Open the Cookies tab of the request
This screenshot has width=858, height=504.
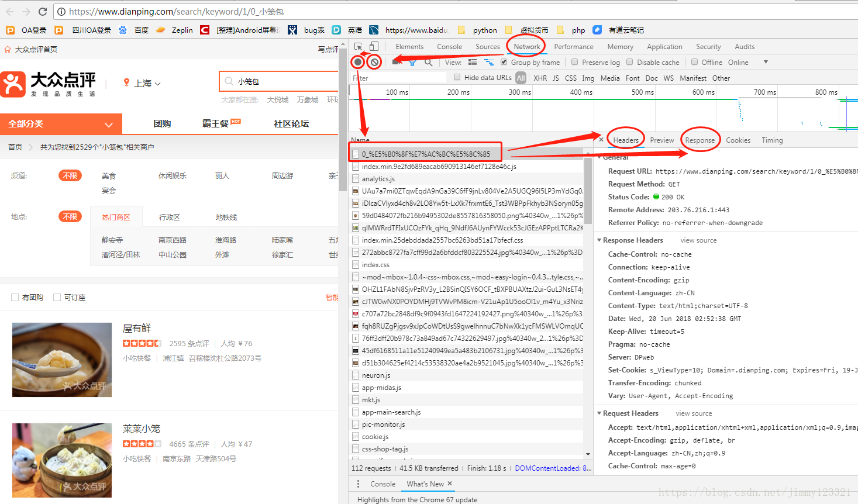point(738,140)
